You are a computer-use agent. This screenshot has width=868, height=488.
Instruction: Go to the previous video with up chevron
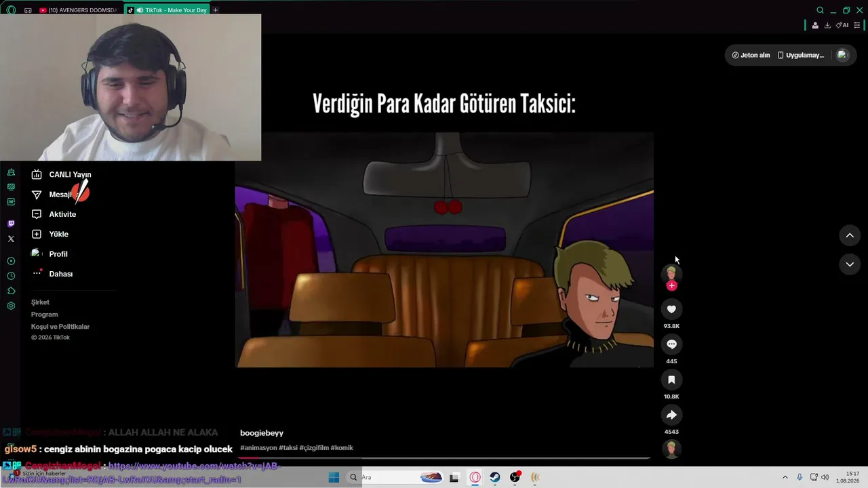click(x=850, y=235)
